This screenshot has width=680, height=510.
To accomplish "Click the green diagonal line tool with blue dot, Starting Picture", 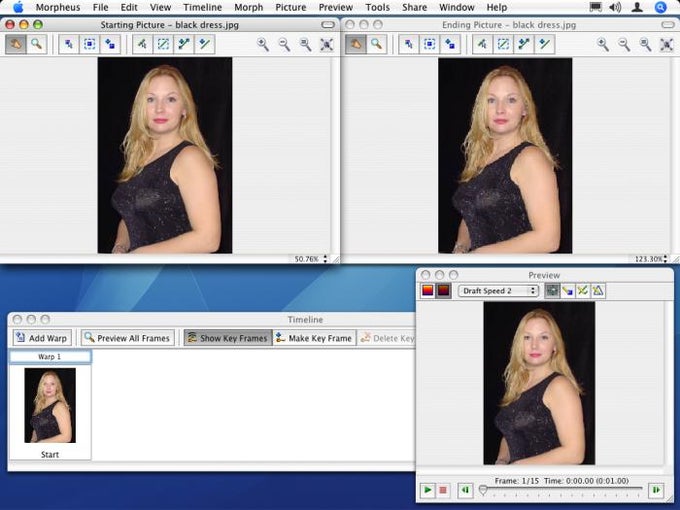I will pyautogui.click(x=205, y=44).
